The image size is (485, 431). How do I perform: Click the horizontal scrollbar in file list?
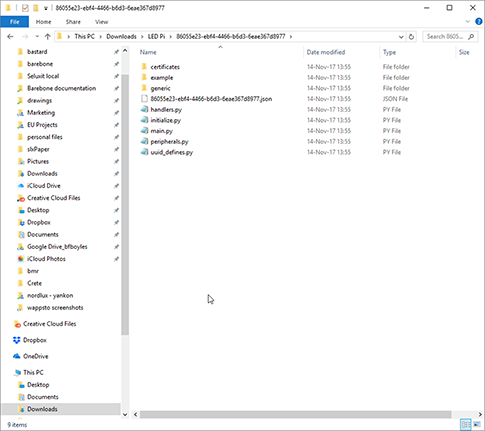(x=295, y=414)
